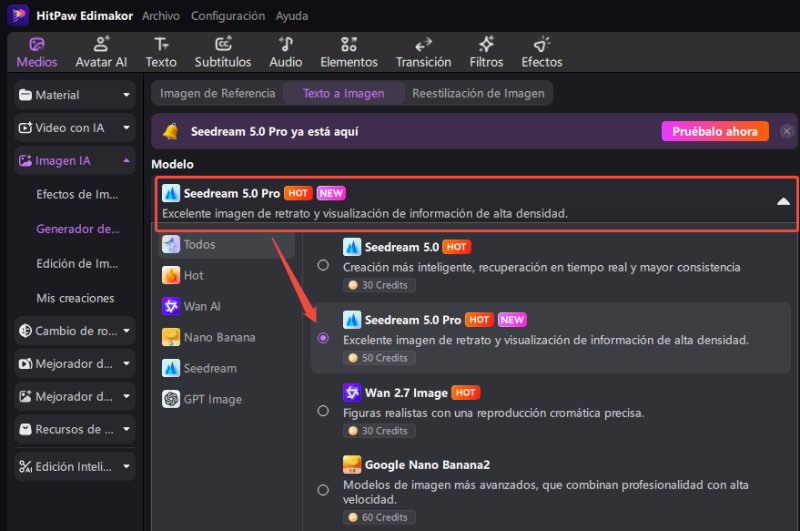Open the Filtros panel
This screenshot has width=800, height=531.
(x=486, y=53)
